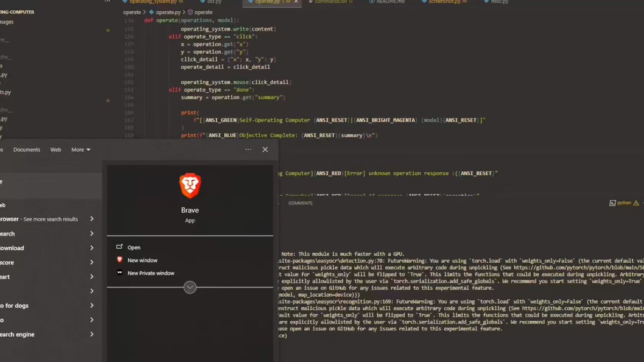
Task: Click the 'ts.py' file in explorer
Action: pos(5,92)
